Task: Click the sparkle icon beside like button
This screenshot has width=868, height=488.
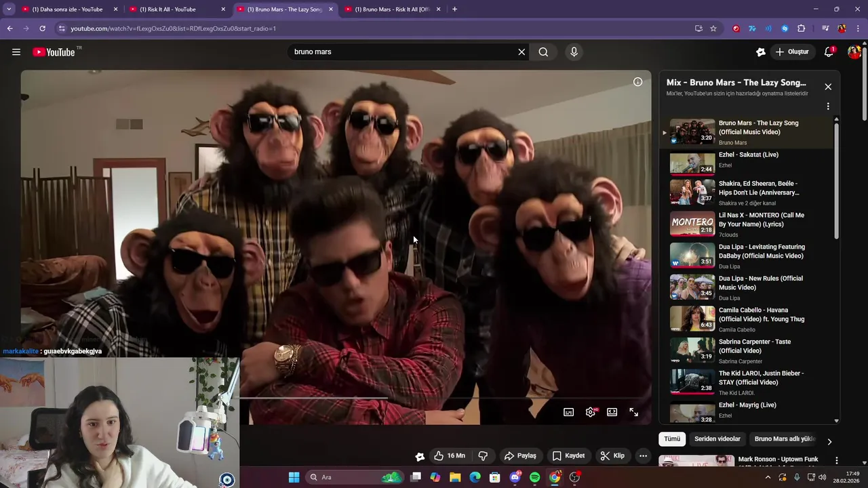Action: (x=420, y=456)
